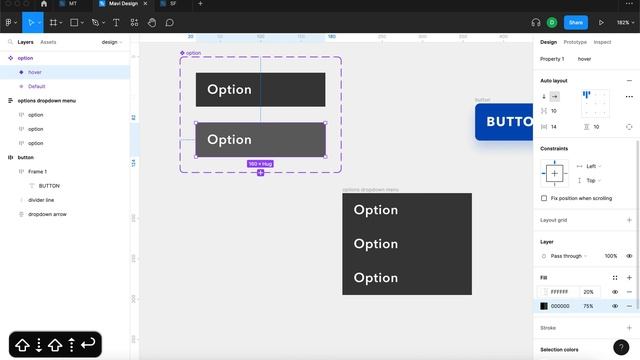Select the Rectangle shape tool
640x360 pixels.
[74, 22]
